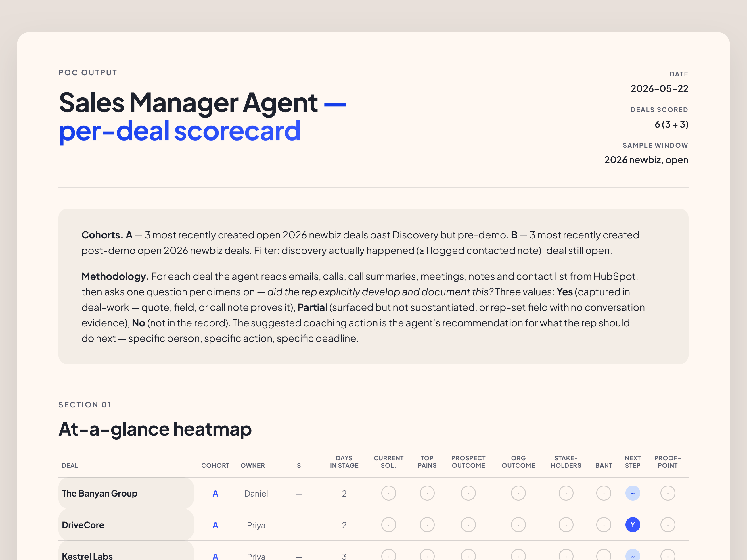Click the OWNER column header
The image size is (747, 560).
click(252, 465)
